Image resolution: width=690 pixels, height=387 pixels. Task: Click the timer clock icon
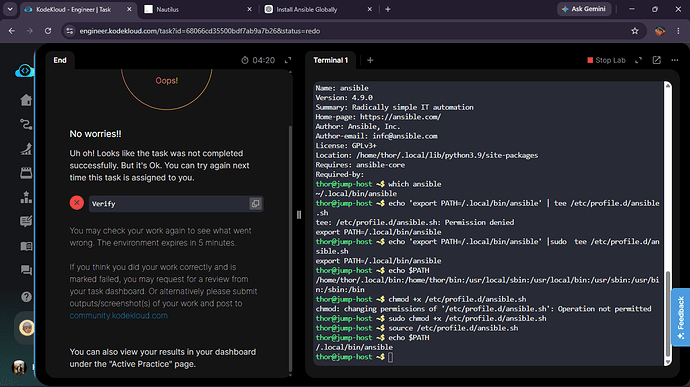245,60
